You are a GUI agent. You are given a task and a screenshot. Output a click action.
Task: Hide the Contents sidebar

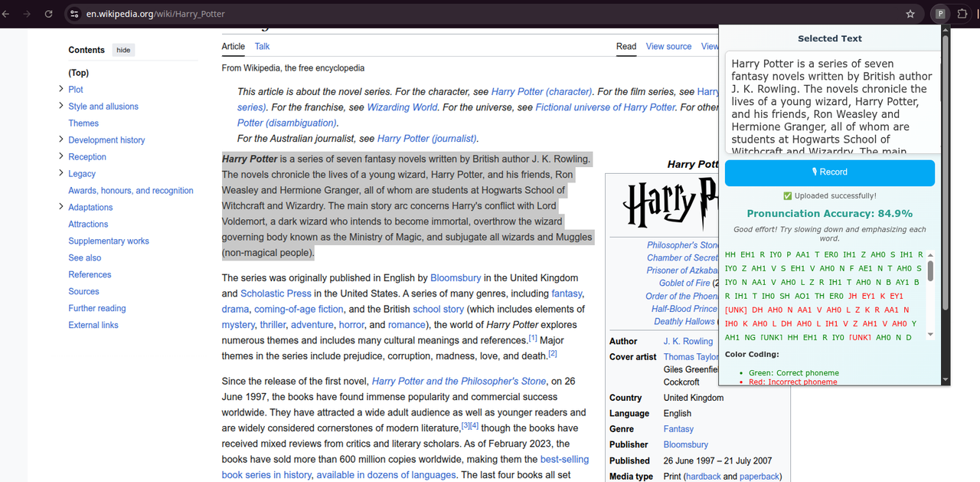pos(123,50)
